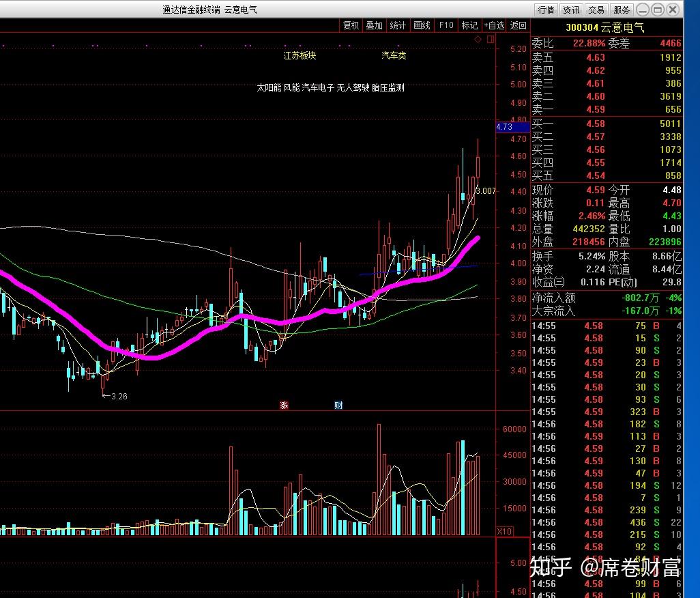Click the blue 财 marker on the chart

tap(338, 405)
